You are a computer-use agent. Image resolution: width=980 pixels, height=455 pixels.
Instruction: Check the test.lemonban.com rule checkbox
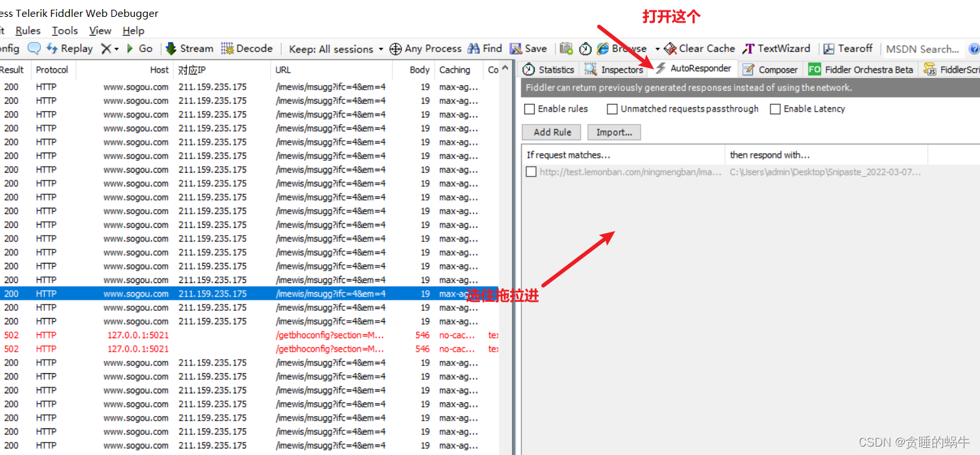pyautogui.click(x=531, y=172)
